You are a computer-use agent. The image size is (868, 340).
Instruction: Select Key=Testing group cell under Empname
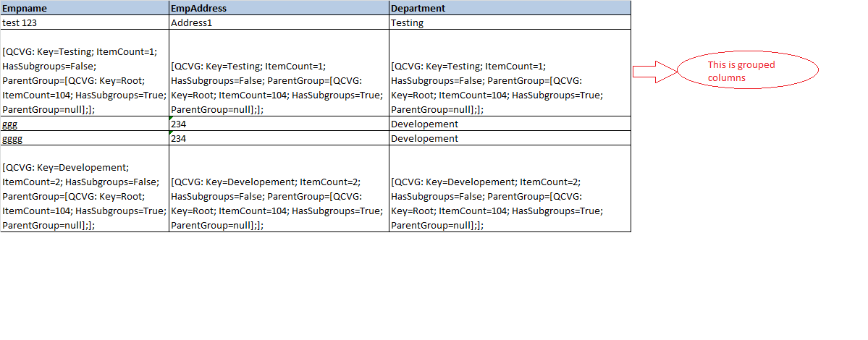coord(85,73)
